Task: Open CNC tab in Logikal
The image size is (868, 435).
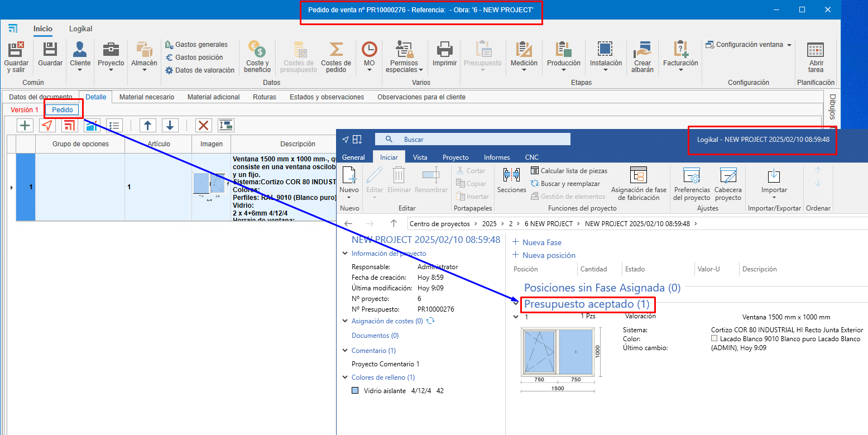Action: click(x=532, y=157)
